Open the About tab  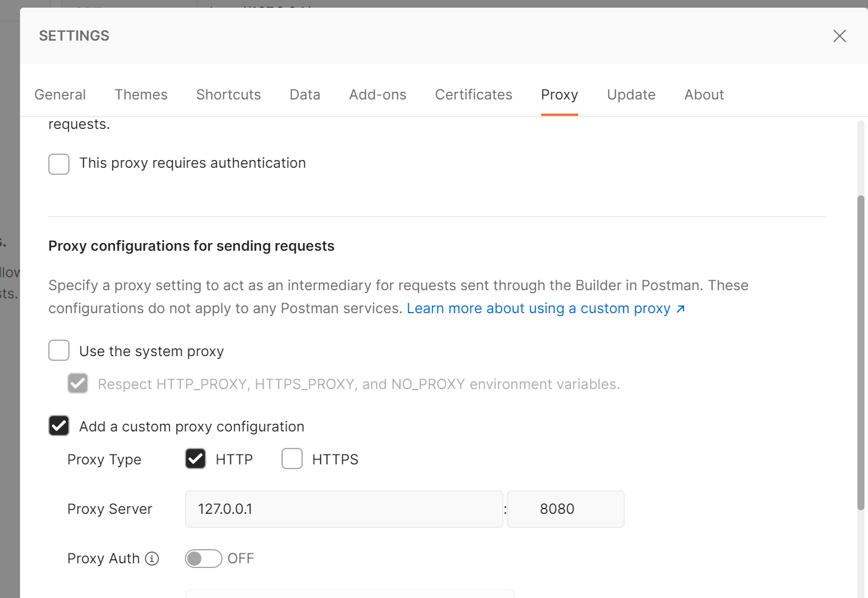pyautogui.click(x=704, y=95)
